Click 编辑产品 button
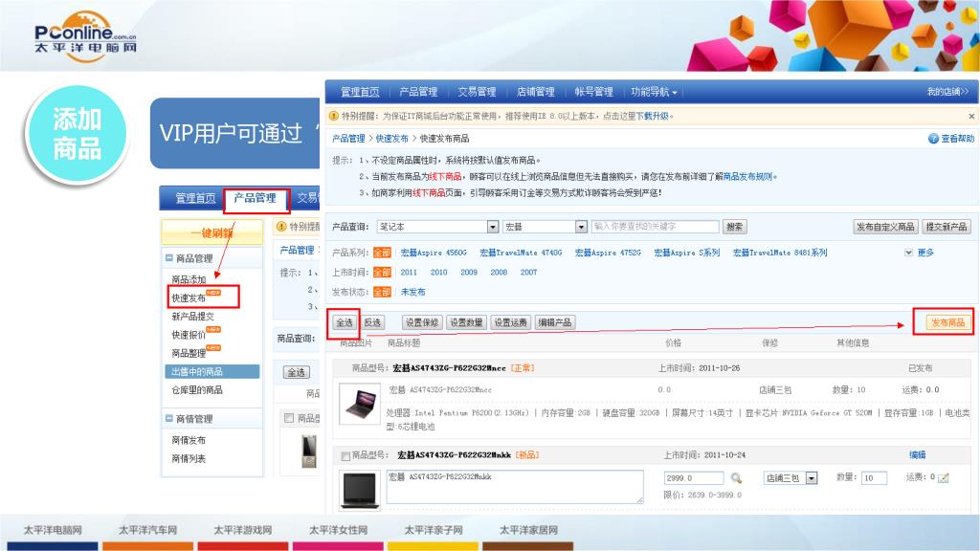This screenshot has height=551, width=980. pos(554,323)
